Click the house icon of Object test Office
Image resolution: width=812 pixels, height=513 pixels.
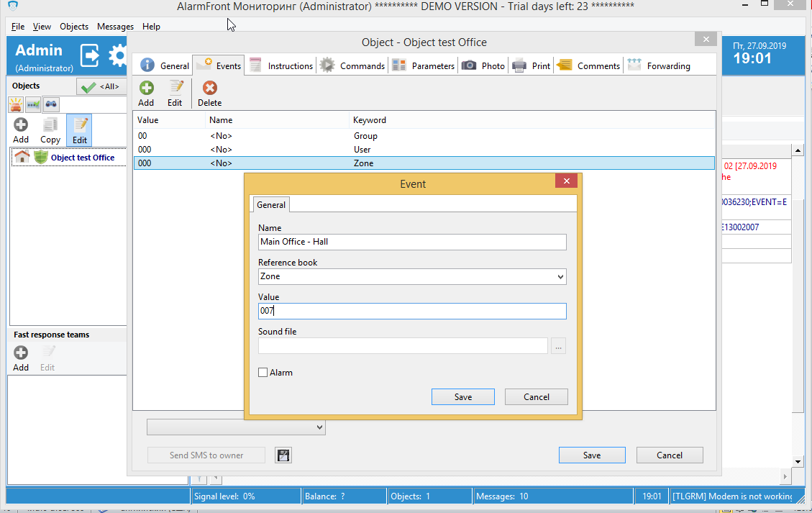[22, 157]
